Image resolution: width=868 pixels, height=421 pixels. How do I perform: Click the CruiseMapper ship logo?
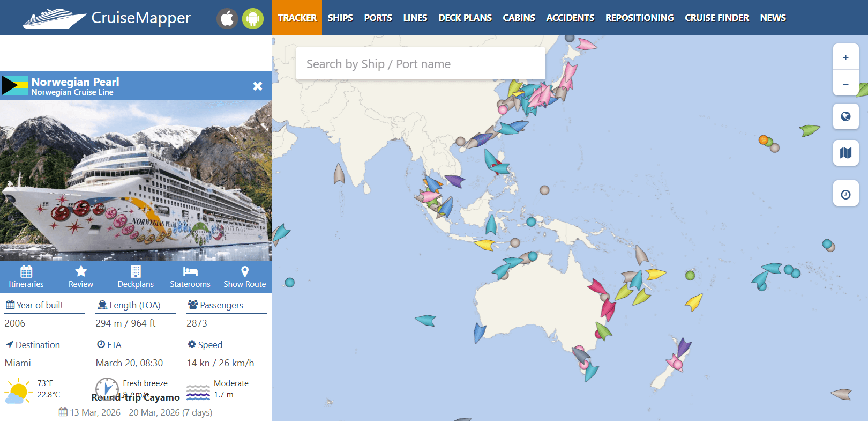54,18
